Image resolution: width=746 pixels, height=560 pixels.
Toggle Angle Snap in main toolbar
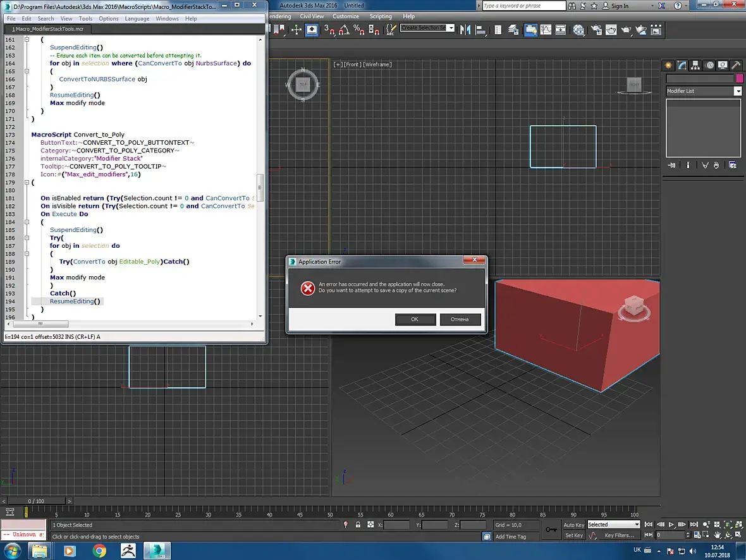[x=344, y=30]
